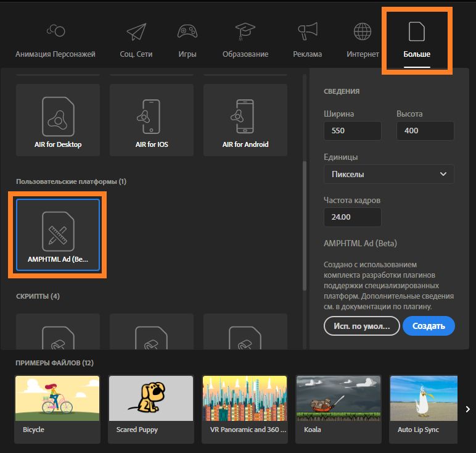This screenshot has width=476, height=453.
Task: Open the VR Panoramic and 360 sample
Action: point(245,409)
